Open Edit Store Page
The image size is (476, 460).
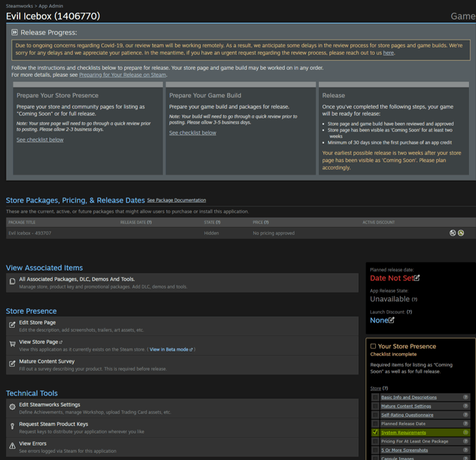pos(37,323)
